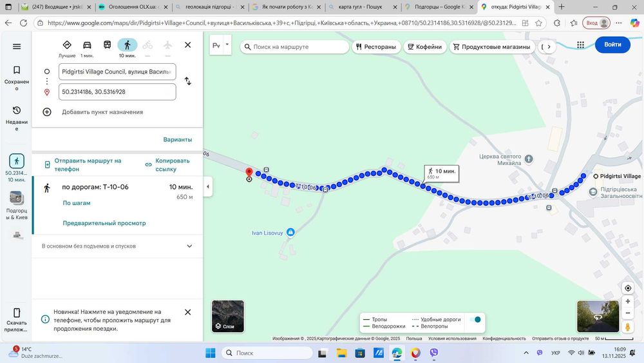The width and height of the screenshot is (644, 363).
Task: Open Конфиденциальность link
Action: 504,338
